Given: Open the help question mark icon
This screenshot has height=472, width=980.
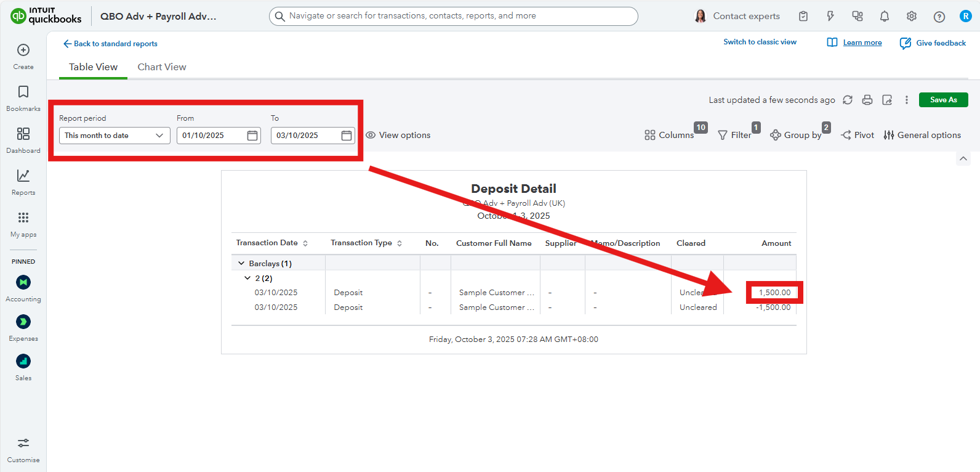Looking at the screenshot, I should tap(939, 17).
